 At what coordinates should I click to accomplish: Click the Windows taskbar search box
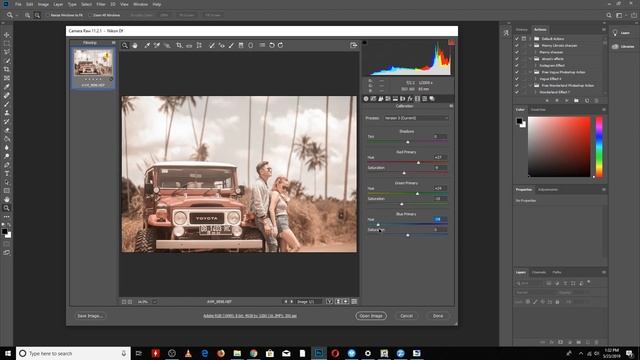[x=73, y=353]
